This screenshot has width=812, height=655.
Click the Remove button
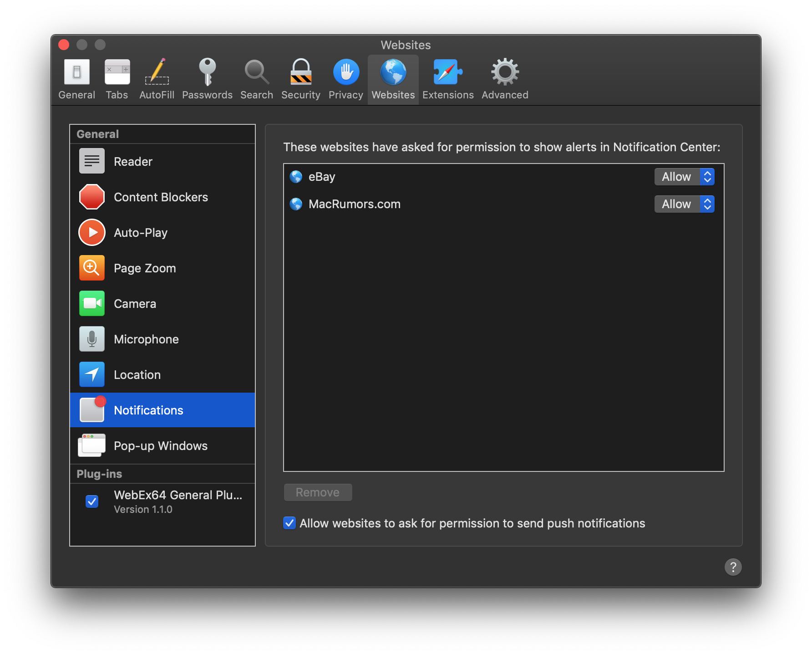318,492
